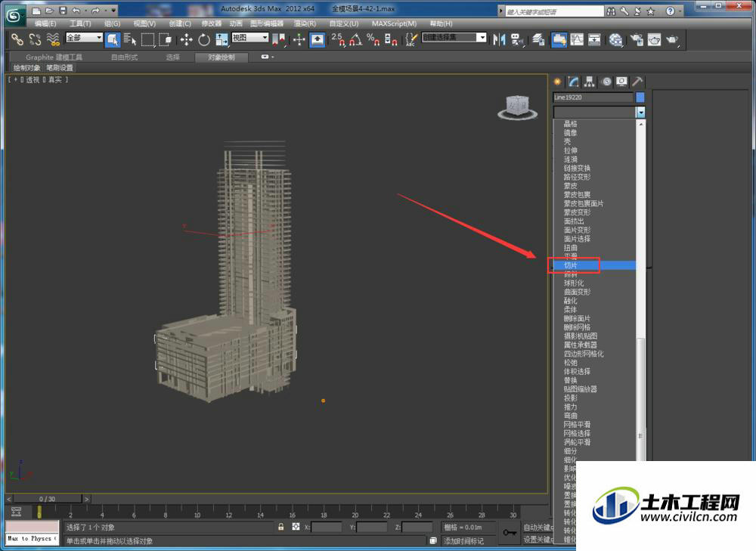The image size is (756, 551).
Task: Open the 渲染(R) menu
Action: 305,23
